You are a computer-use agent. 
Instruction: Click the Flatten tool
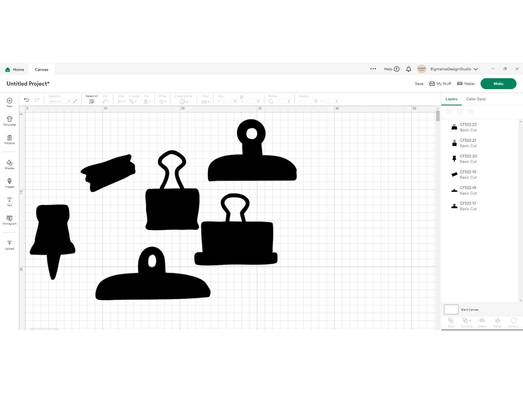click(498, 322)
